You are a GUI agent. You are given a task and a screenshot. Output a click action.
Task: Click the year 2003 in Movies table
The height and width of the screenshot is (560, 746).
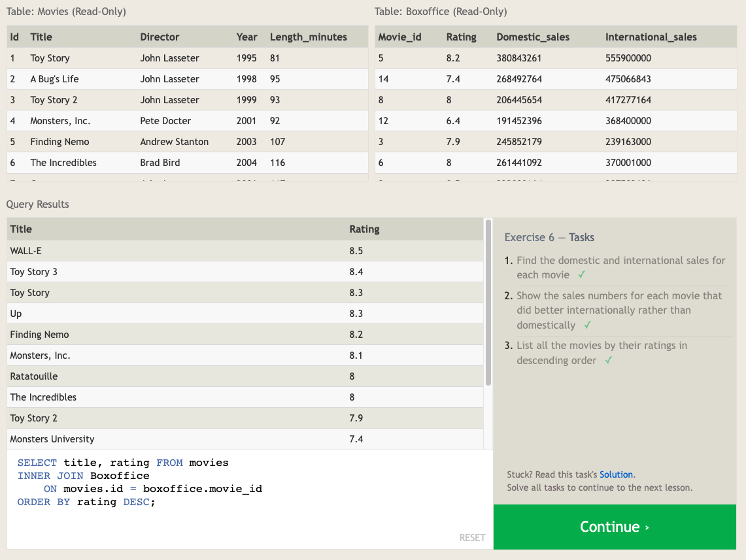(246, 142)
